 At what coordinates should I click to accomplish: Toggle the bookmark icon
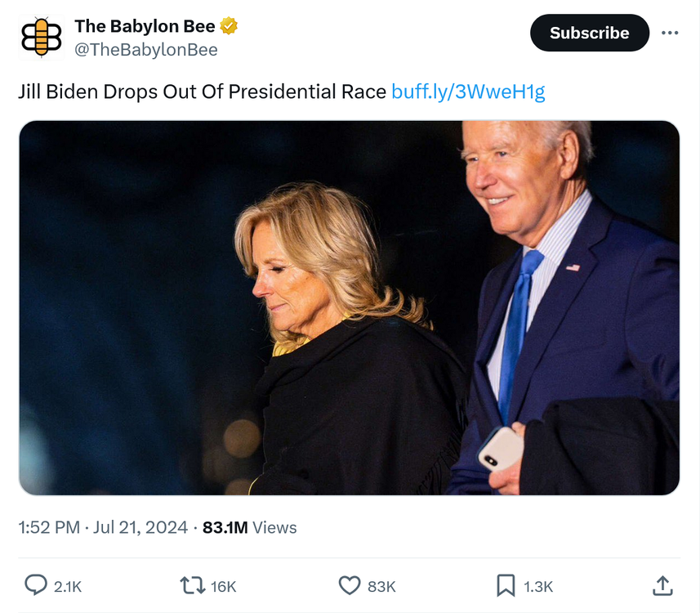[506, 585]
